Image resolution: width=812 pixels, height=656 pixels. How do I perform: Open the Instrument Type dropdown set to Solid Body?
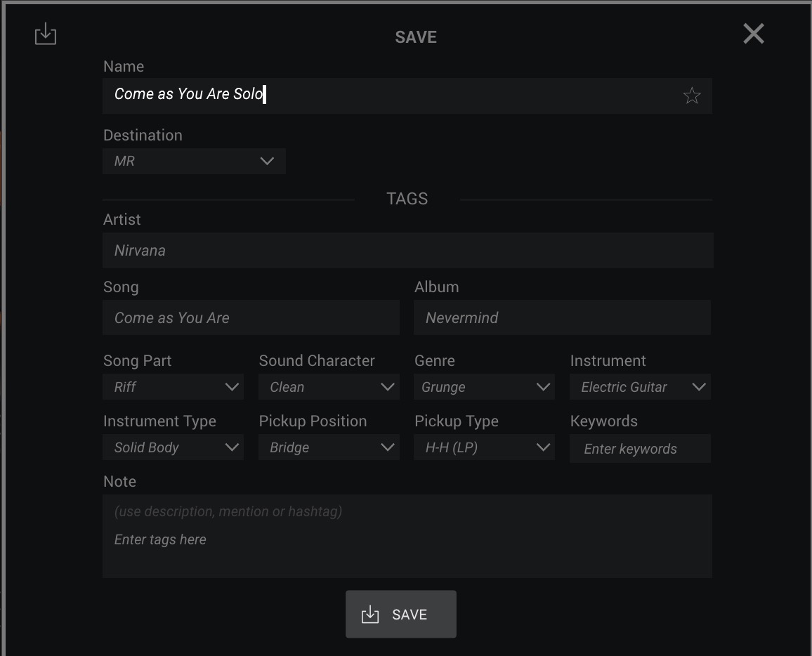(x=173, y=447)
